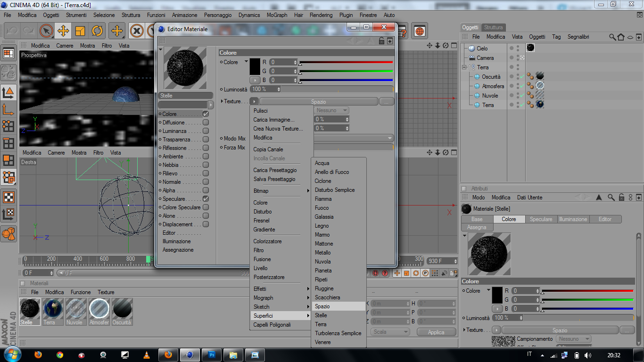Click the sound speaker icon on the timeline bar

coord(444,273)
